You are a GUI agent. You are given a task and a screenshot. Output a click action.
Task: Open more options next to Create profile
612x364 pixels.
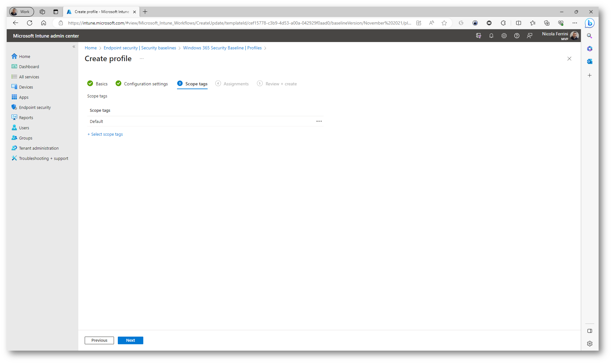pos(142,59)
